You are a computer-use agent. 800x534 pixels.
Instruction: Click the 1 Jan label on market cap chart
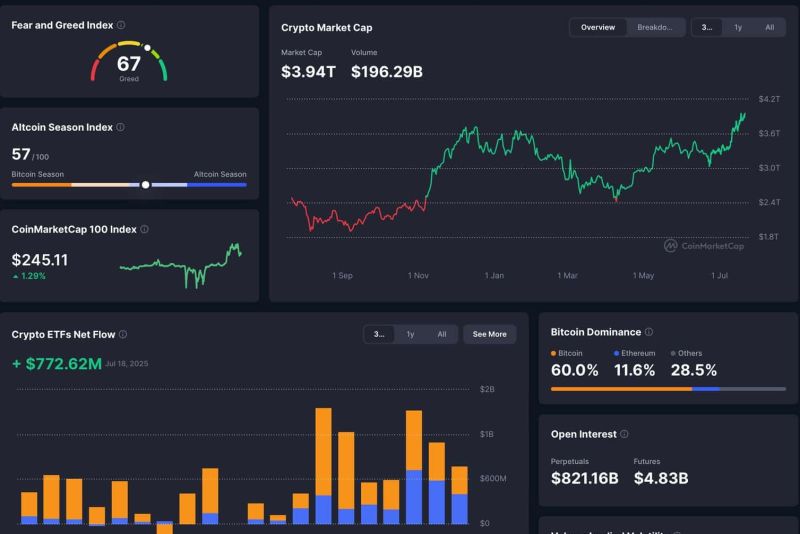tap(494, 275)
